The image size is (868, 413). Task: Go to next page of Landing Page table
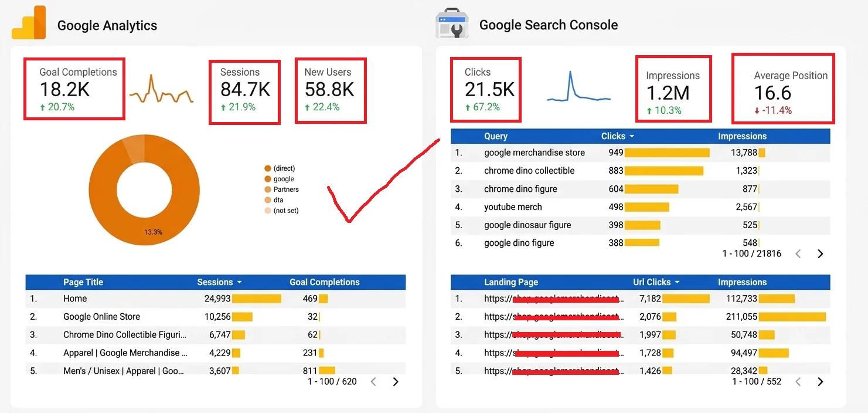[x=820, y=382]
